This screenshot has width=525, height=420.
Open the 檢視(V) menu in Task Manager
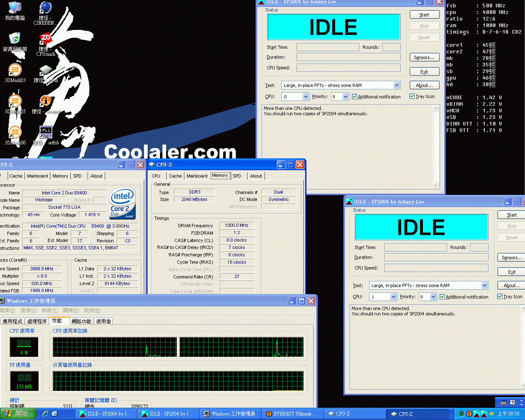click(x=50, y=310)
